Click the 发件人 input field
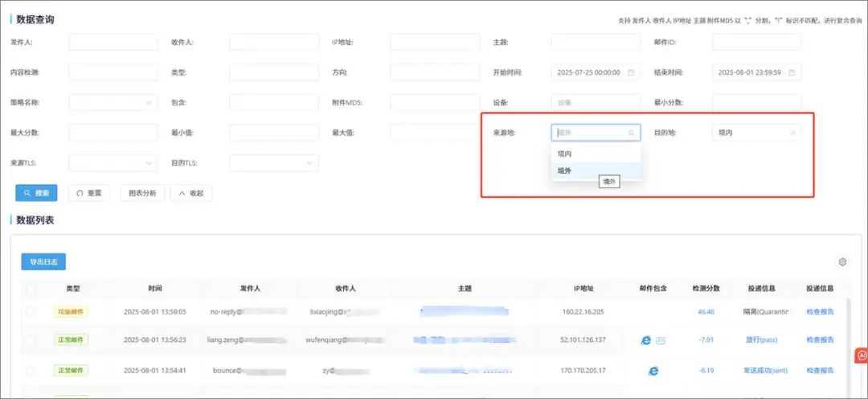Image resolution: width=868 pixels, height=399 pixels. 113,42
